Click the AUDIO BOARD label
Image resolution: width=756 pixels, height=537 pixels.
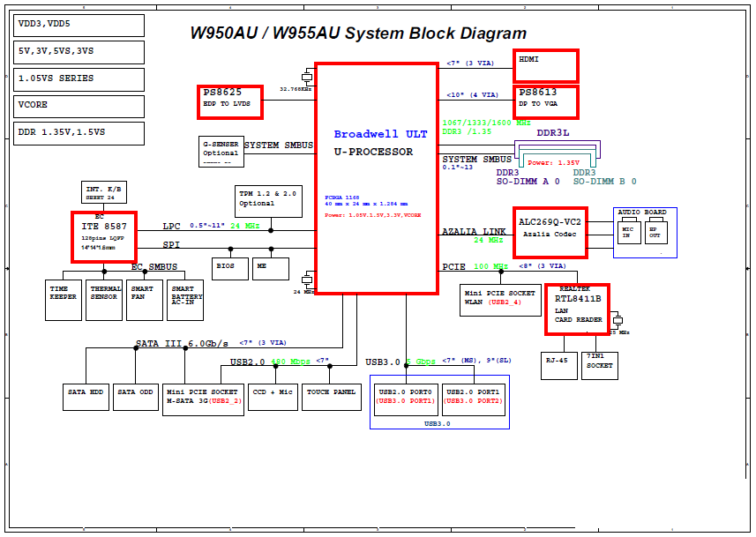tap(641, 213)
